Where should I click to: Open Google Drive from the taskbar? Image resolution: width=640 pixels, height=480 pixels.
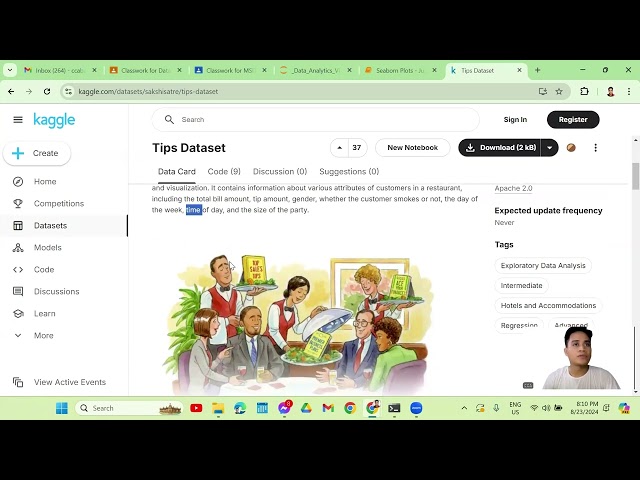coord(306,408)
